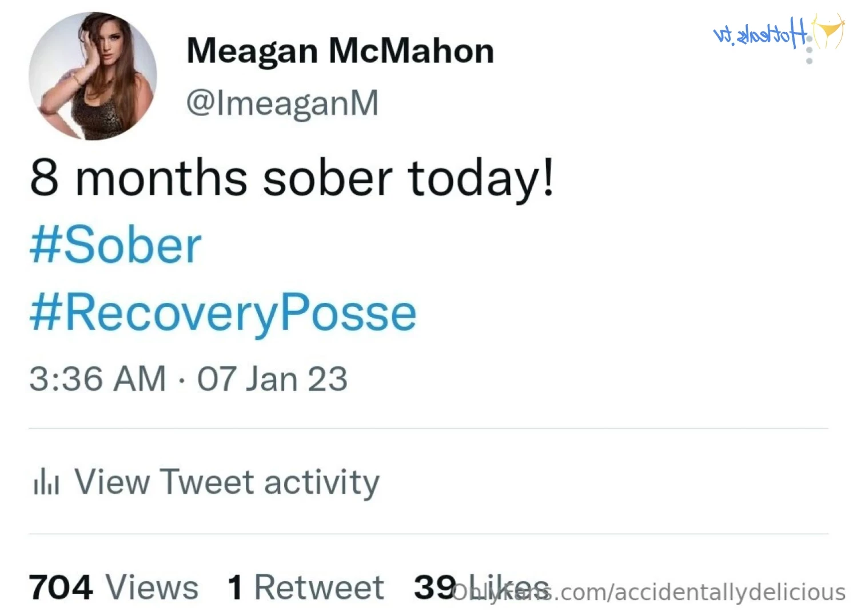Open View Tweet activity

tap(226, 482)
